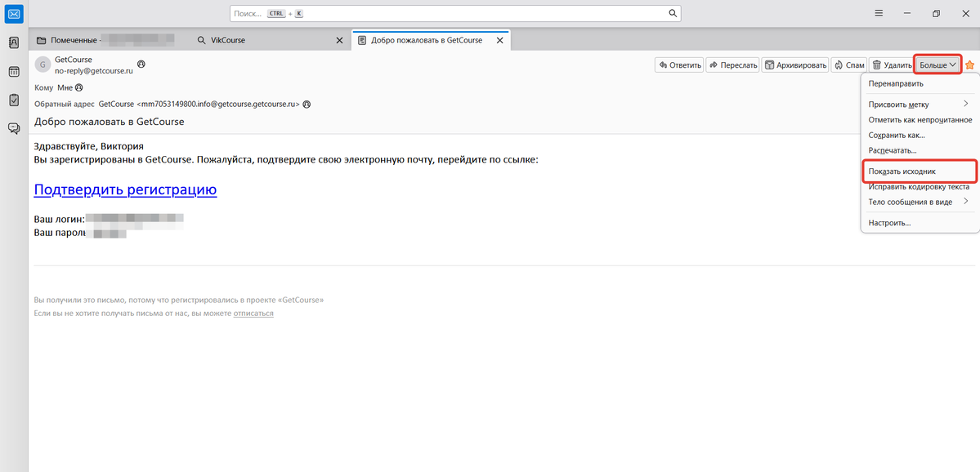
Task: Click the magnifier icon on VikCourse tab
Action: click(x=201, y=41)
